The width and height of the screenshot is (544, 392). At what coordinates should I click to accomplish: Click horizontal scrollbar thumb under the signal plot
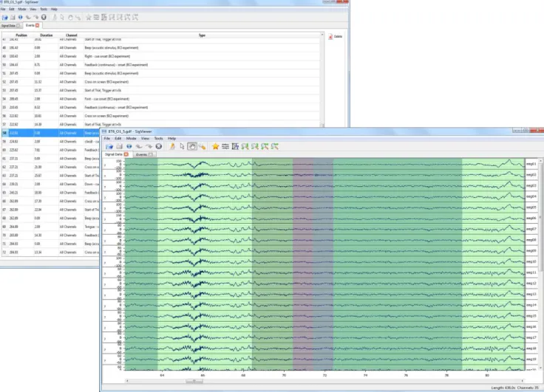pyautogui.click(x=194, y=381)
